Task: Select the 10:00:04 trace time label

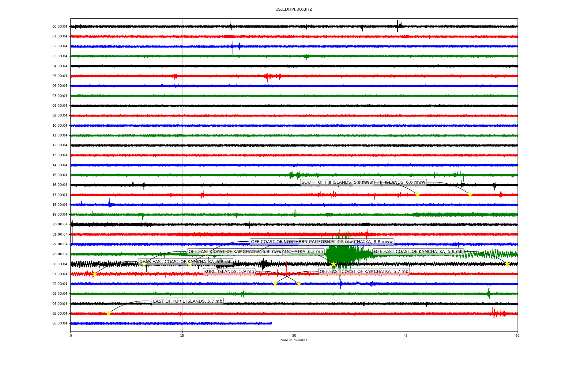Action: point(60,126)
